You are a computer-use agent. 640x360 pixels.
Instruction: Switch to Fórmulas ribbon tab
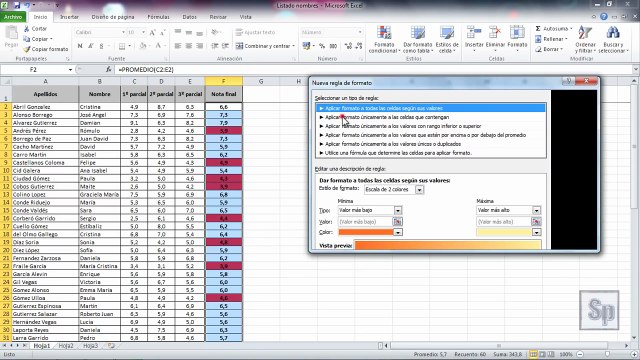point(158,17)
